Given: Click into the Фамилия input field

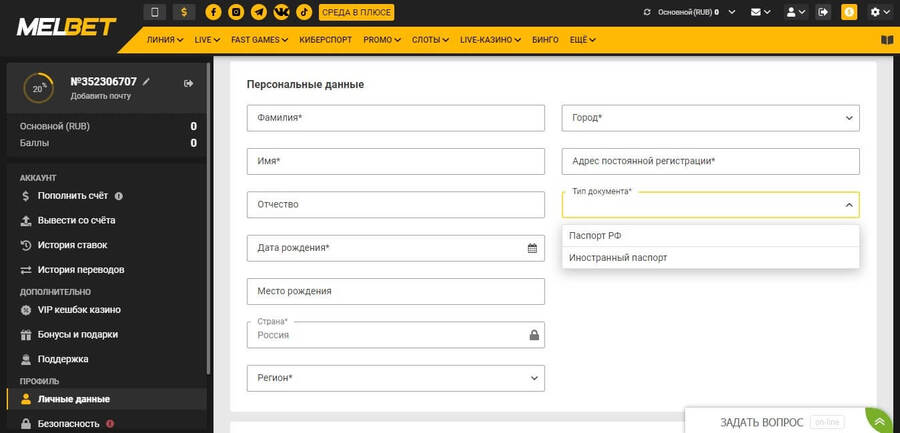Looking at the screenshot, I should click(x=395, y=118).
